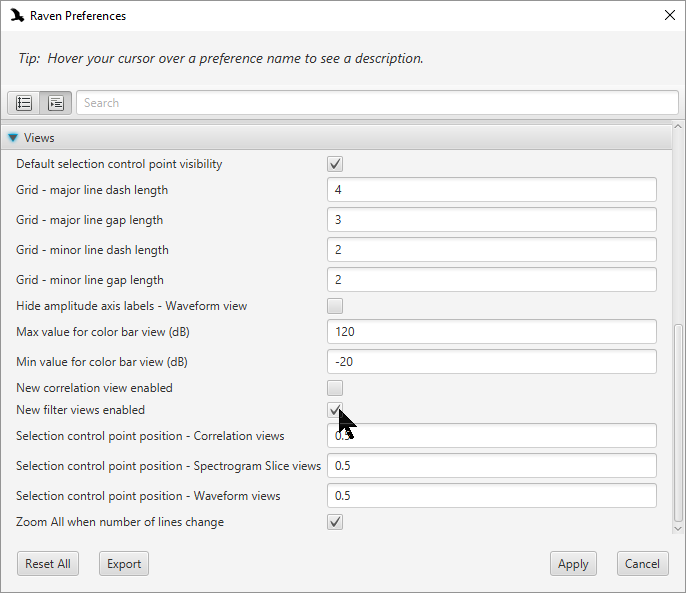Switch to grouped category view icon
The image size is (686, 593).
56,103
